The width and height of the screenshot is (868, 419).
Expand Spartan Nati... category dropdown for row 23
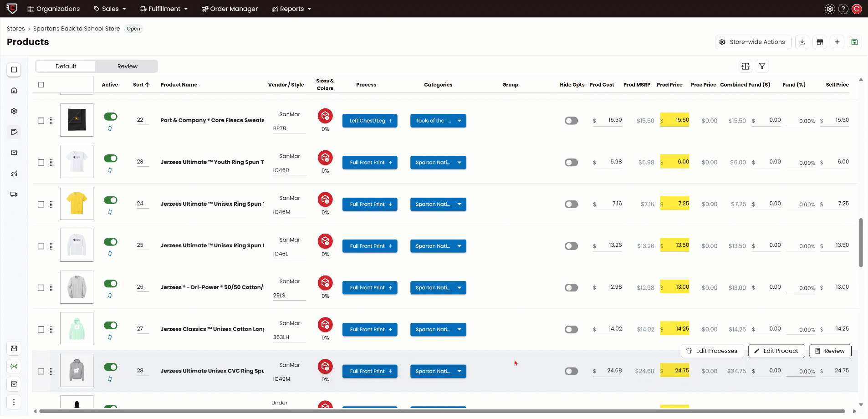(x=460, y=163)
